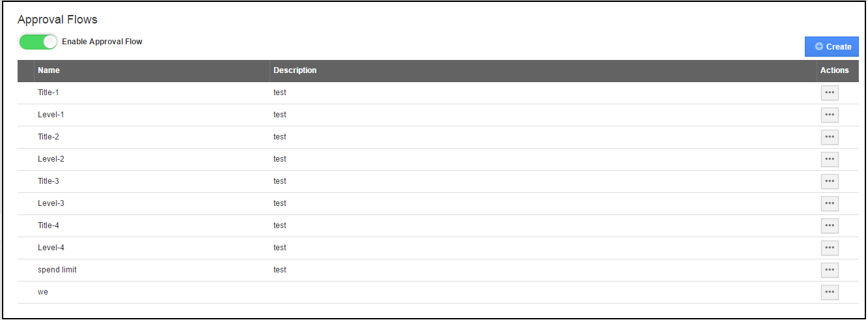Select the spend limit approval flow name
Screen dimensions: 868x320
(57, 270)
